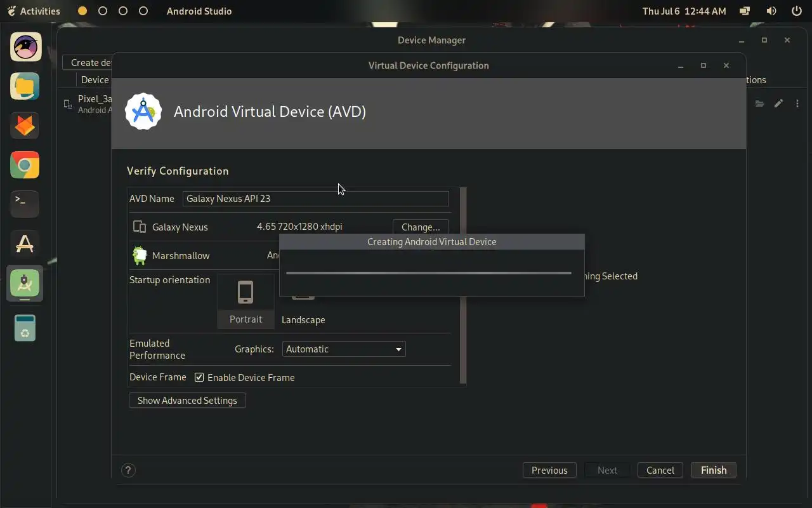Open the Trash in the dock

tap(25, 328)
